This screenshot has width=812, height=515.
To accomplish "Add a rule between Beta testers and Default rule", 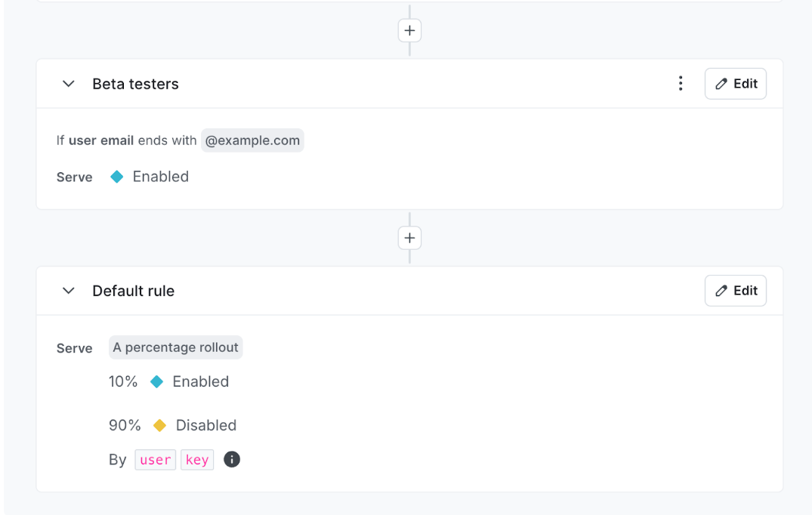I will [409, 238].
